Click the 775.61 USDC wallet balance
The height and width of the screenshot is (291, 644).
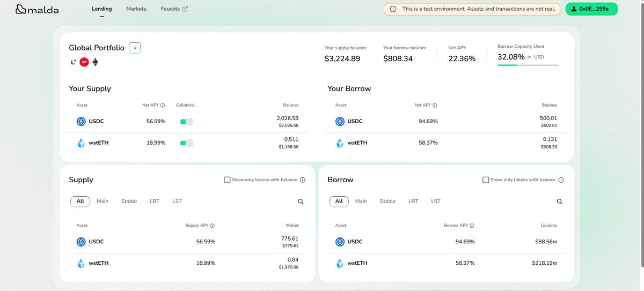coord(290,238)
